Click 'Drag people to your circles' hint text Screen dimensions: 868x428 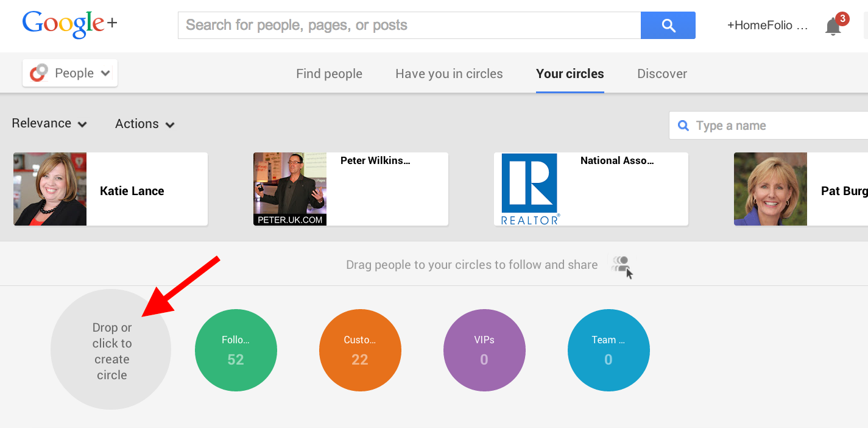tap(471, 265)
